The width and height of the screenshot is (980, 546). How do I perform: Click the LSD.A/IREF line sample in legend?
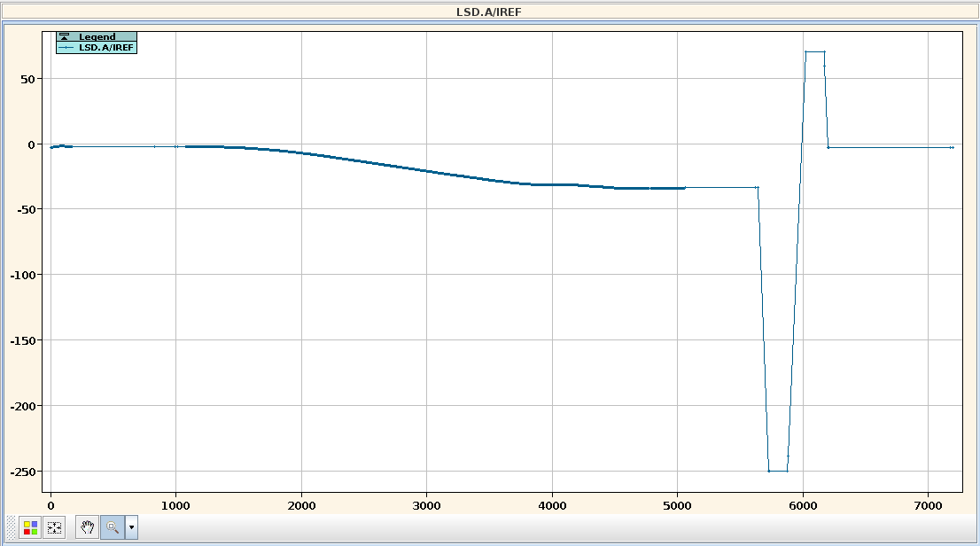tap(66, 47)
